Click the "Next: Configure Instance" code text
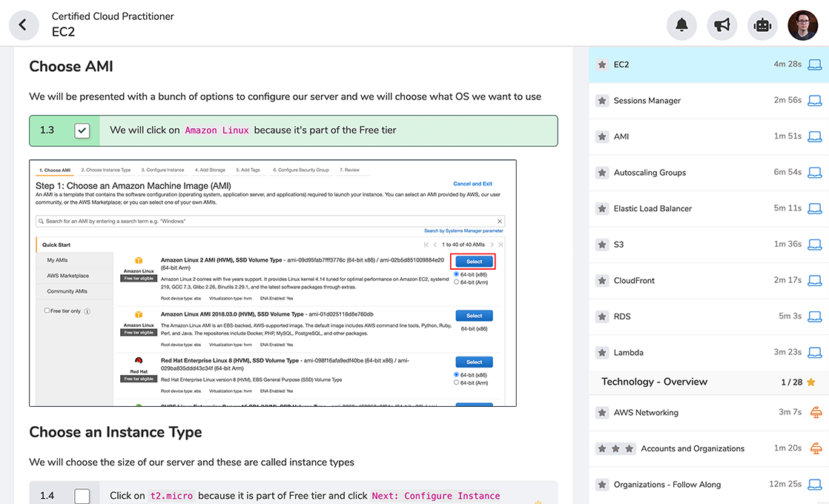Viewport: 829px width, 504px height. (436, 496)
